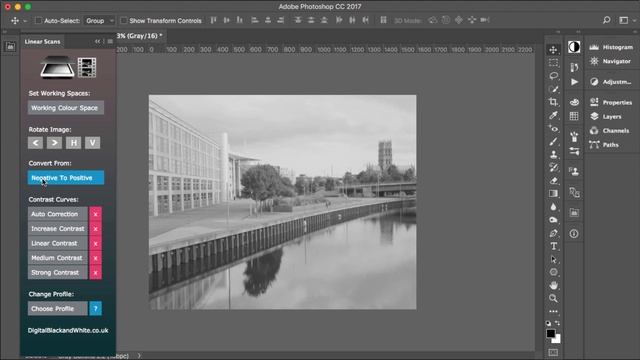Image resolution: width=640 pixels, height=360 pixels.
Task: Collapse the Linear Scans panel arrows
Action: point(97,41)
